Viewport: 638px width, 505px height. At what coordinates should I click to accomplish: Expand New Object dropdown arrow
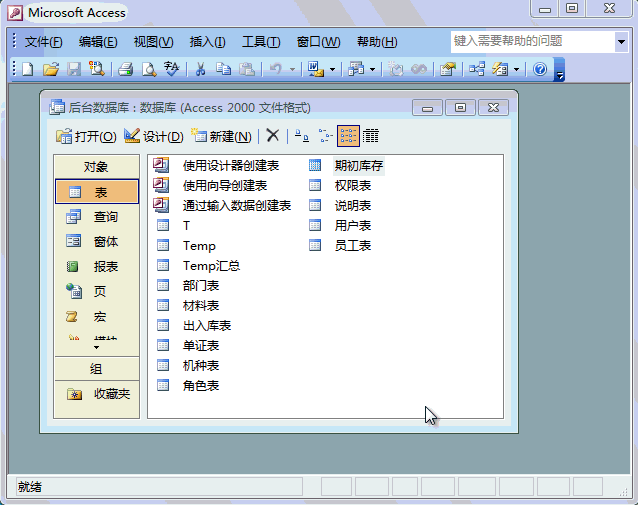[x=516, y=70]
